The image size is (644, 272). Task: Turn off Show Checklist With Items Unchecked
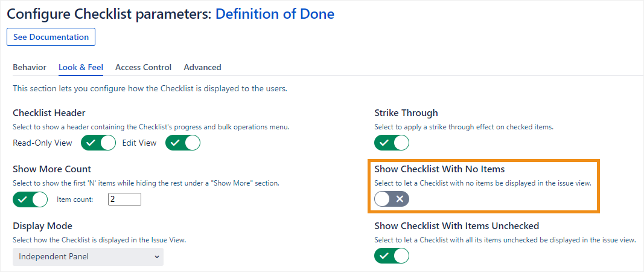point(392,256)
